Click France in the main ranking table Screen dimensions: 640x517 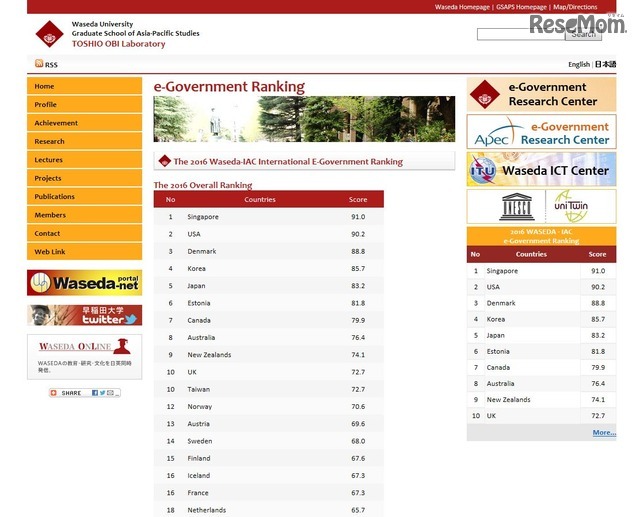coord(198,493)
